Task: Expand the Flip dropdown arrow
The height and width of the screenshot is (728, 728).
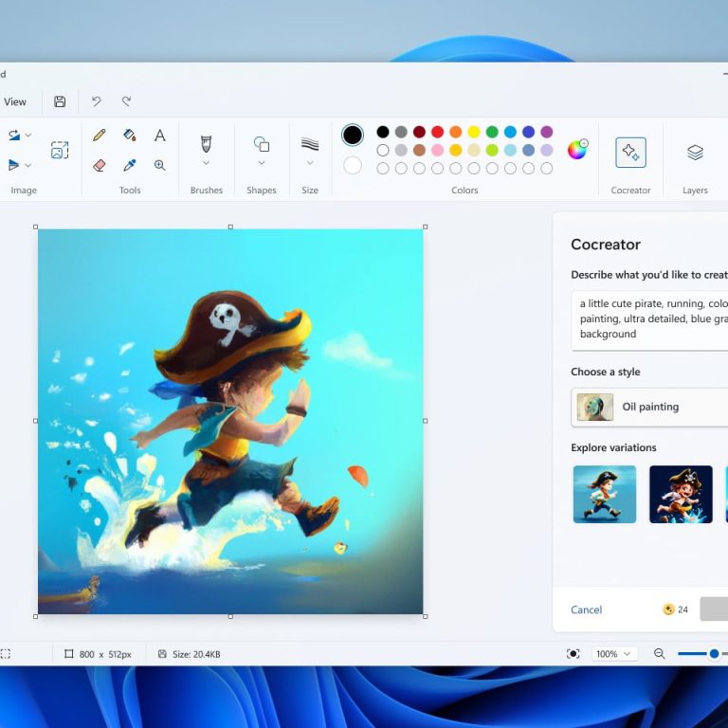Action: click(x=28, y=165)
